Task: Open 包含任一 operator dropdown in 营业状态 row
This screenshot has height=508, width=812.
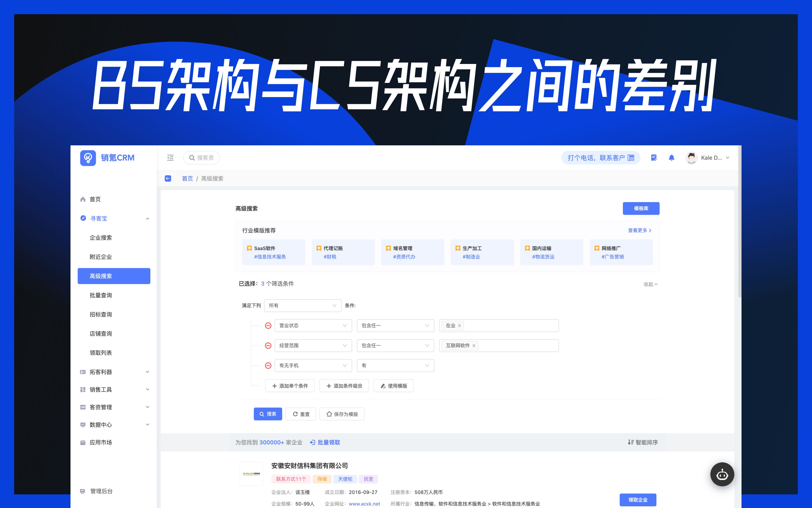Action: [x=395, y=325]
